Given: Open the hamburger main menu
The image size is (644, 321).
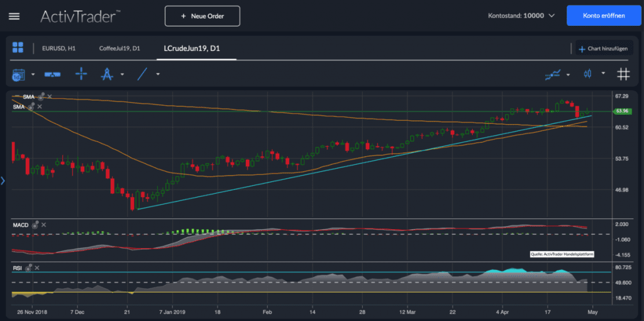Looking at the screenshot, I should pyautogui.click(x=14, y=16).
